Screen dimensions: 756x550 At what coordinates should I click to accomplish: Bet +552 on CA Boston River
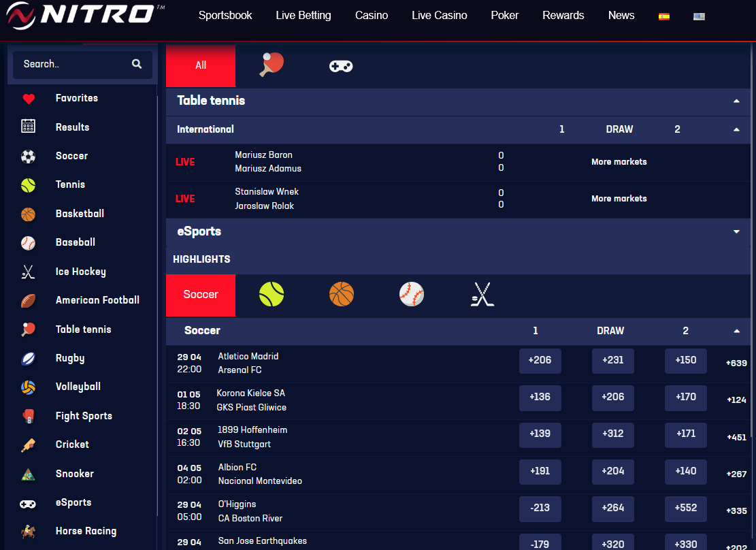(x=686, y=508)
